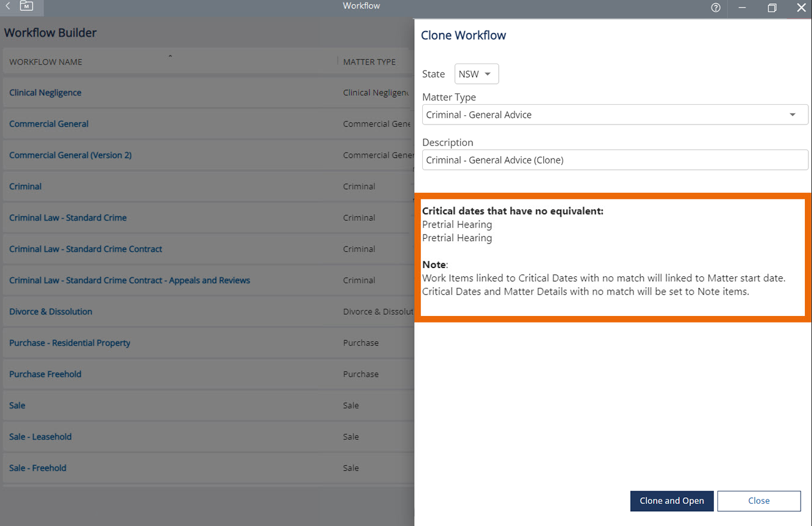Select the Sale - Leasehold workflow
The height and width of the screenshot is (526, 812).
pyautogui.click(x=40, y=437)
